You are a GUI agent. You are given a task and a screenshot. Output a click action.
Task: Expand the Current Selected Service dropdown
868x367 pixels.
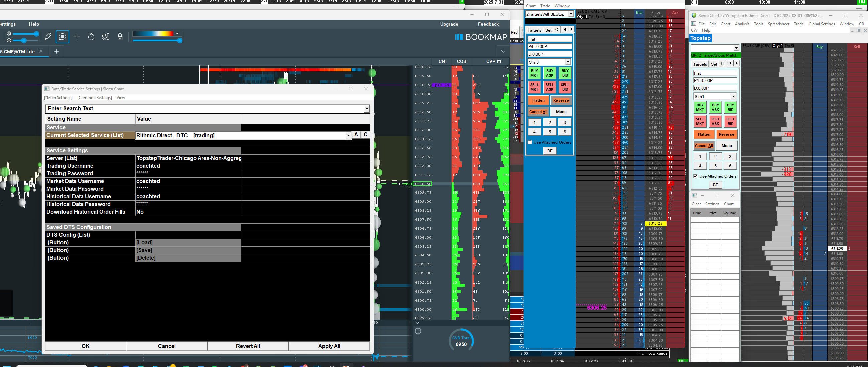[x=348, y=135]
